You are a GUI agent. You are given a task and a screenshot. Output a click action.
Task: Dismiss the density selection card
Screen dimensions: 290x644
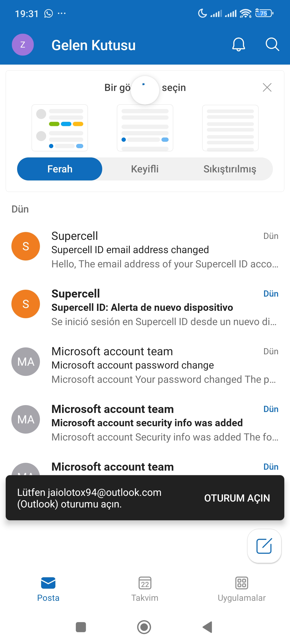pyautogui.click(x=267, y=87)
